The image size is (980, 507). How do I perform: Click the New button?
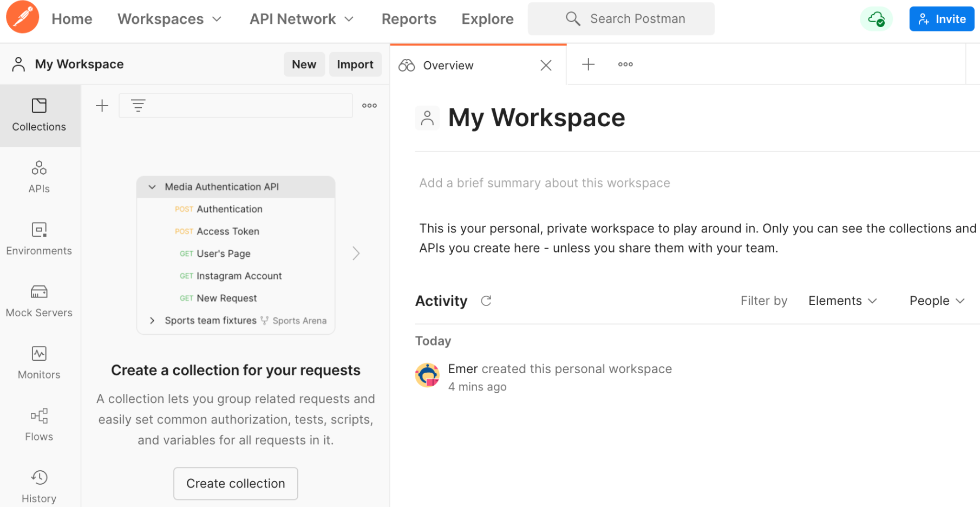[304, 64]
